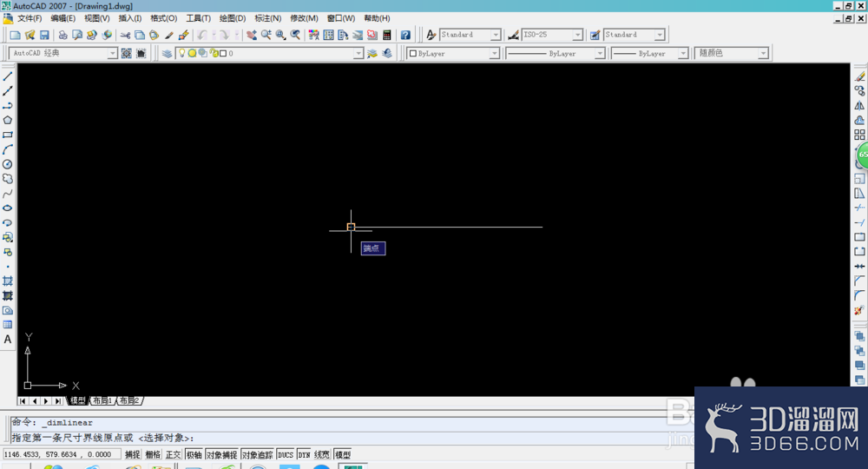
Task: Select the Offset modify tool
Action: (859, 120)
